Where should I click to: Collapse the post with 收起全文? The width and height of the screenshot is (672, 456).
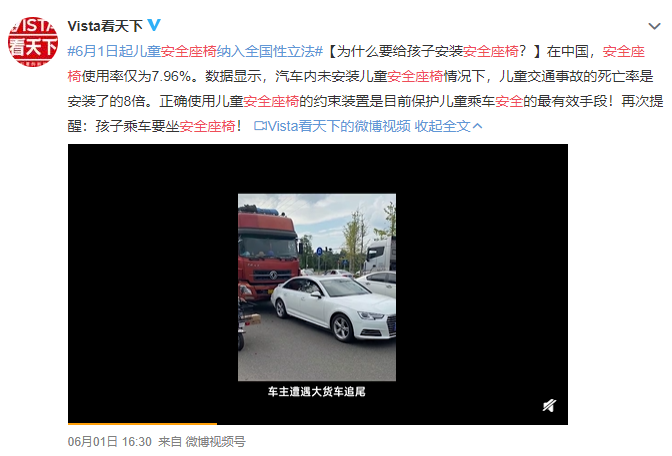click(442, 126)
